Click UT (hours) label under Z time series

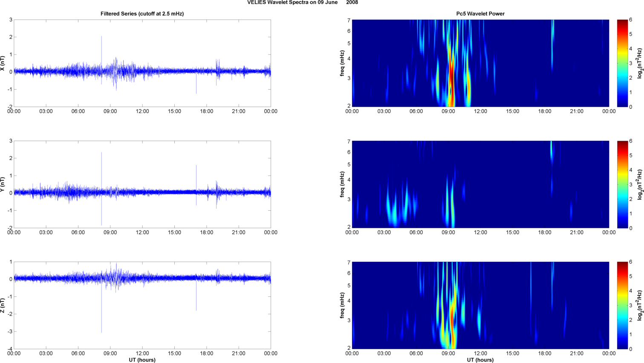(x=142, y=360)
